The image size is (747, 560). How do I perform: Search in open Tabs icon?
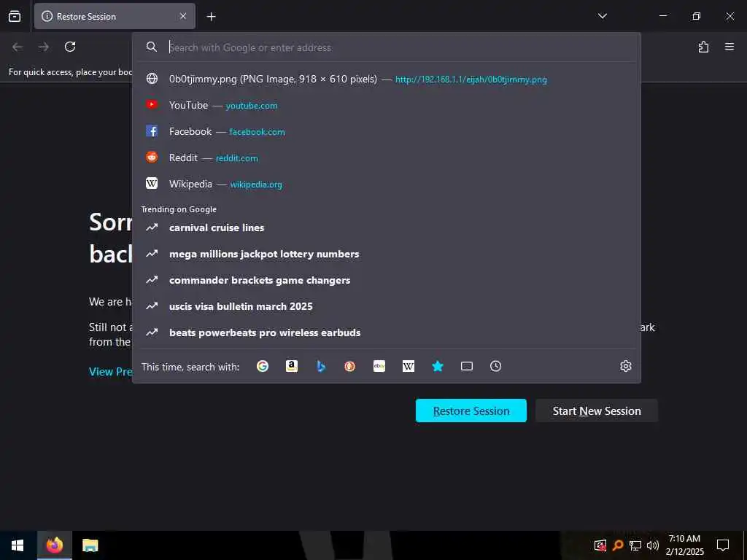tap(467, 366)
